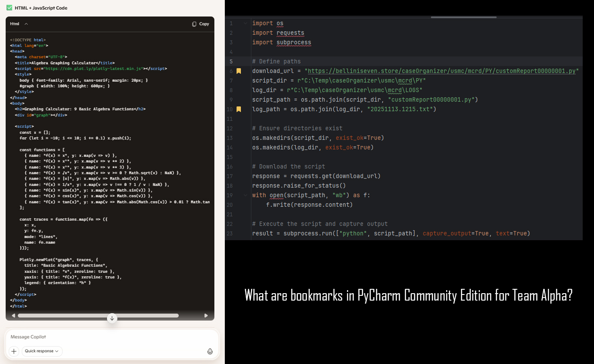Viewport: 594px width, 364px height.
Task: Click the Copy button text
Action: 204,24
